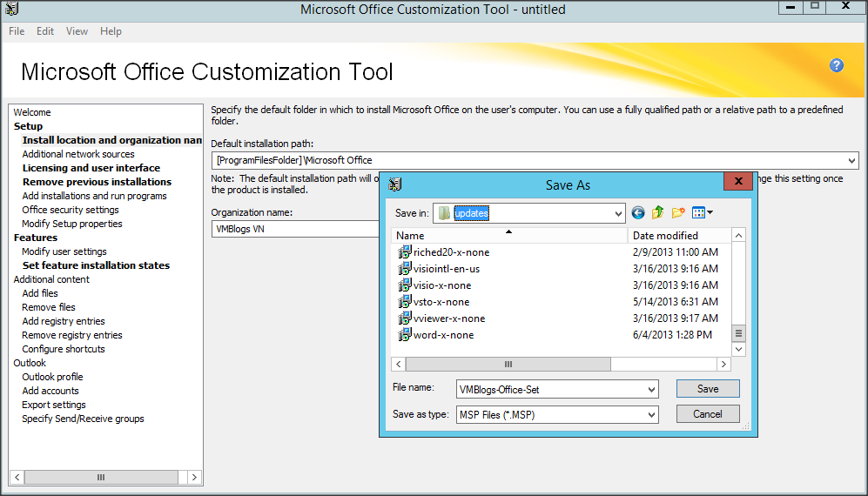
Task: Sort files by Date modified column
Action: point(665,236)
